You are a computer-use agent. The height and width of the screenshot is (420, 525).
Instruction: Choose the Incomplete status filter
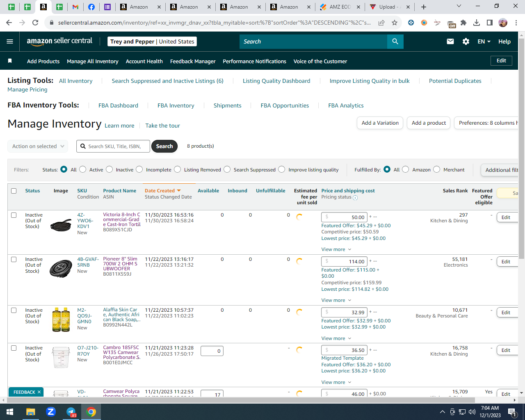click(139, 169)
